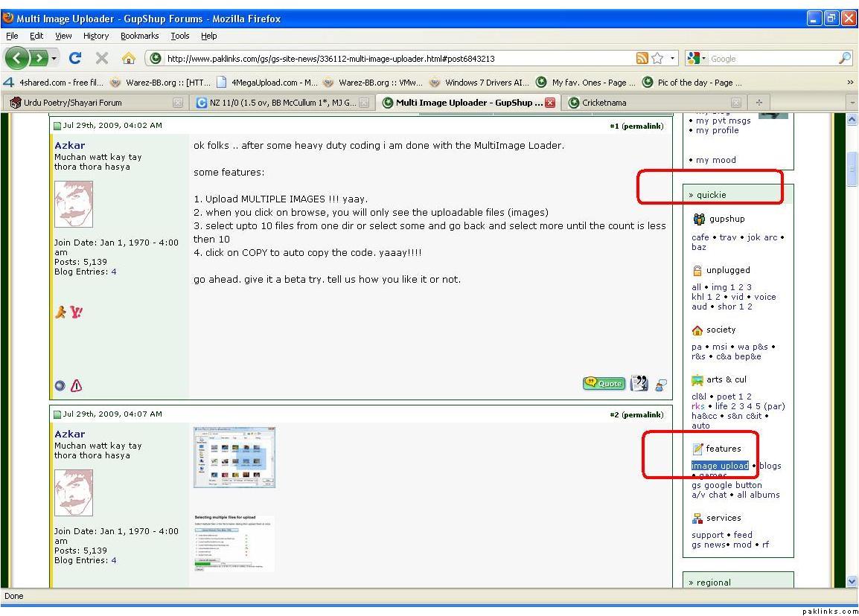Open the first screenshot thumbnail in post #2

[234, 456]
